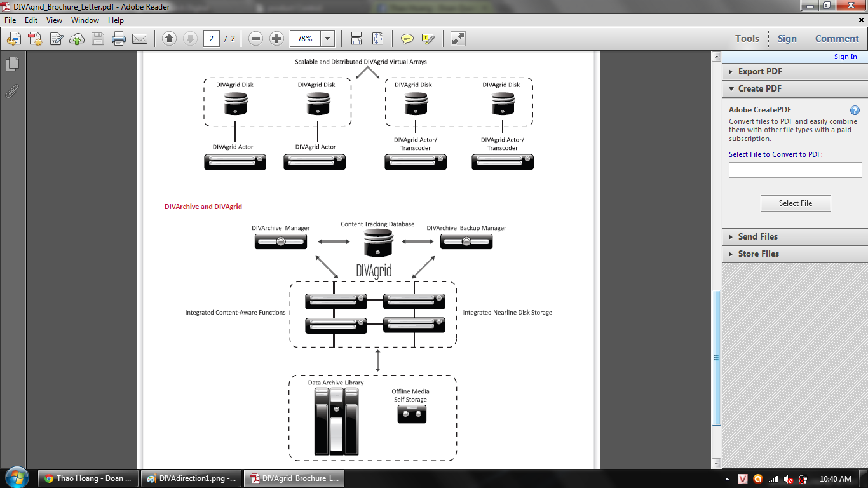The width and height of the screenshot is (868, 488).
Task: Open the Sign pane tab
Action: (787, 39)
